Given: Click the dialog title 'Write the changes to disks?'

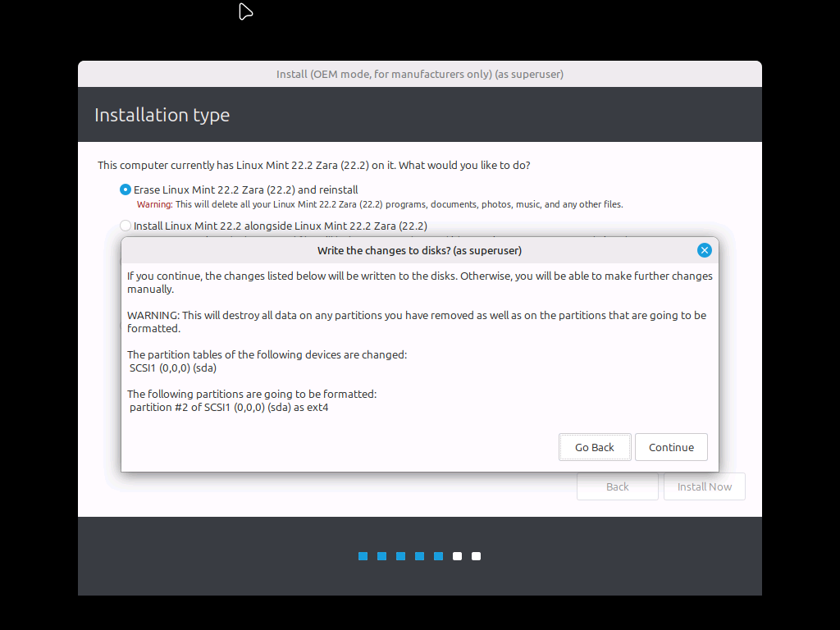Looking at the screenshot, I should click(419, 250).
